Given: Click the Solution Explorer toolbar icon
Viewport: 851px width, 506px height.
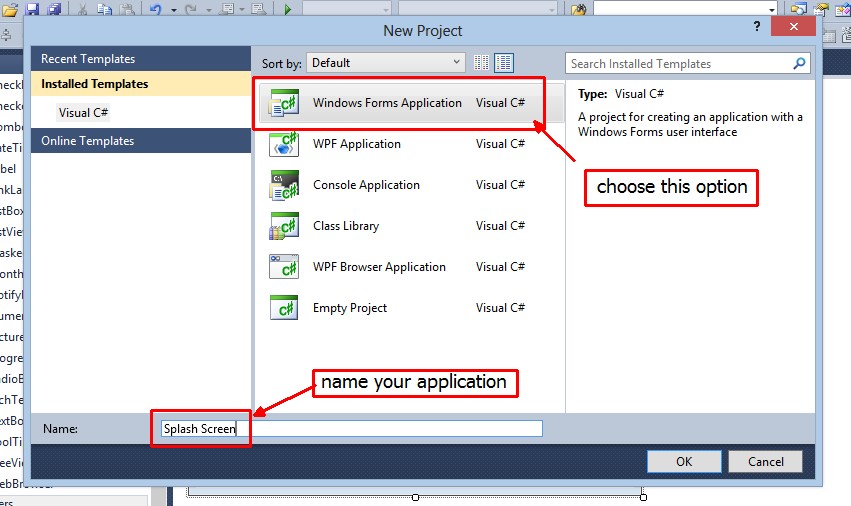Looking at the screenshot, I should [798, 8].
